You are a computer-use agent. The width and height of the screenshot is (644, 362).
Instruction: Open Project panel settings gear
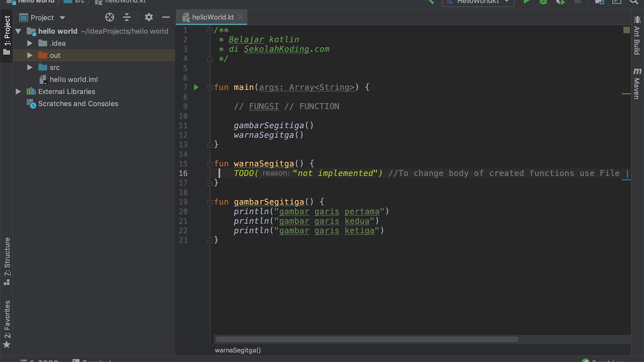(148, 17)
